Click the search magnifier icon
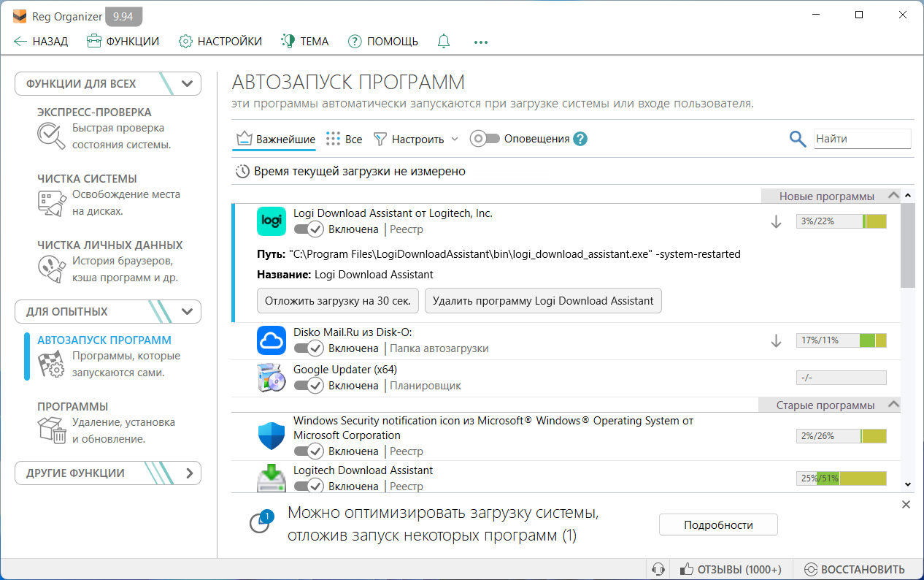Screen dimensions: 924x580 [x=798, y=139]
